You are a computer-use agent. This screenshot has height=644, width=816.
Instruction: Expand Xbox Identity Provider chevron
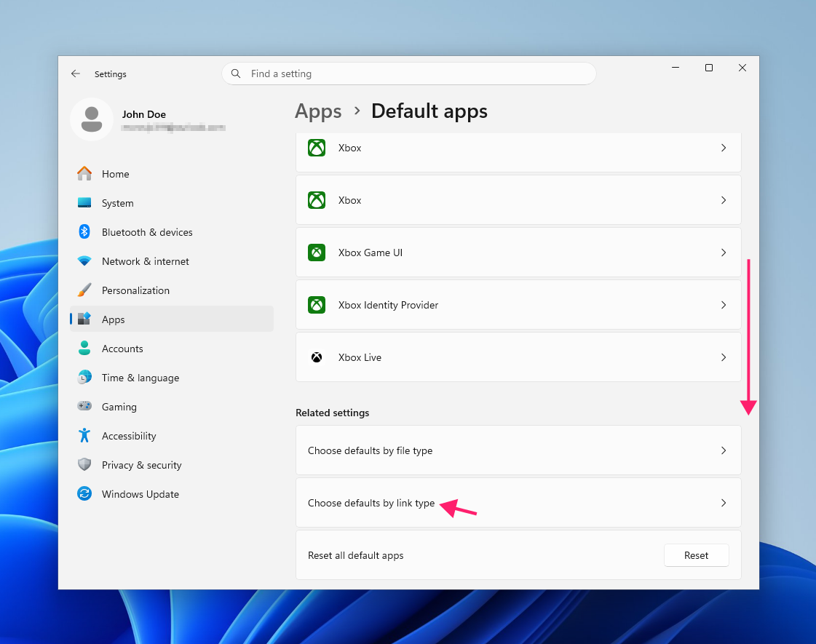pos(724,305)
